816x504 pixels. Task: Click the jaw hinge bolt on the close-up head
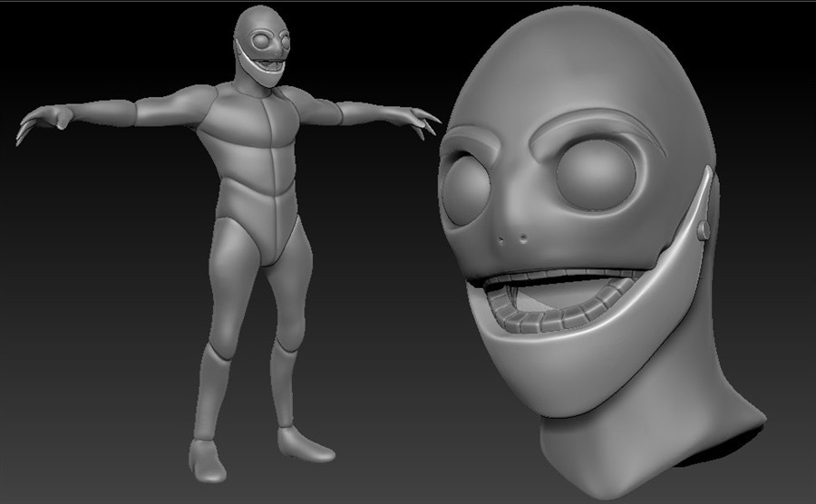coord(703,231)
